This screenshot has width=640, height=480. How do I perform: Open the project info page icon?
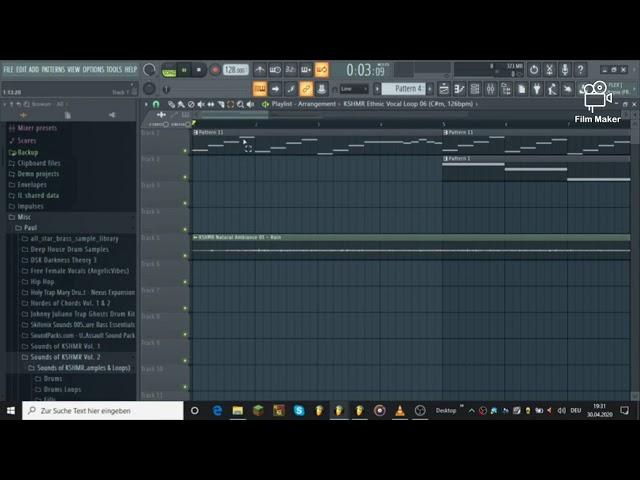click(521, 89)
